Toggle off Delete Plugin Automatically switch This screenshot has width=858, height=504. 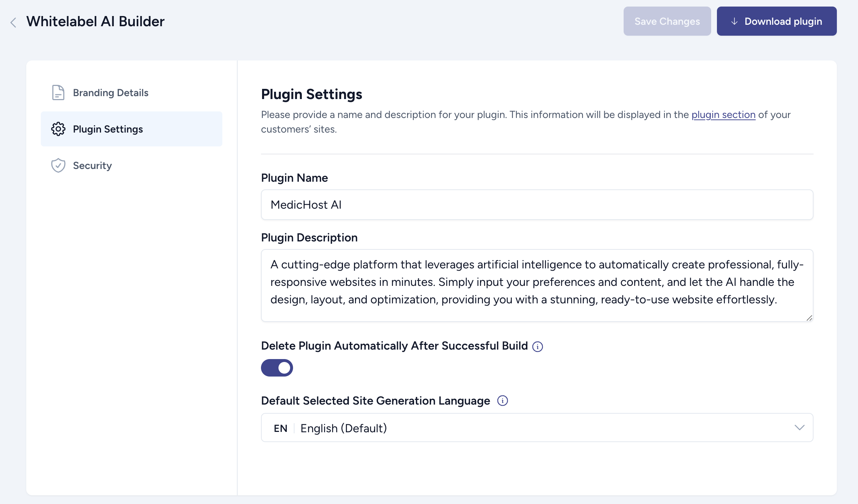point(277,368)
